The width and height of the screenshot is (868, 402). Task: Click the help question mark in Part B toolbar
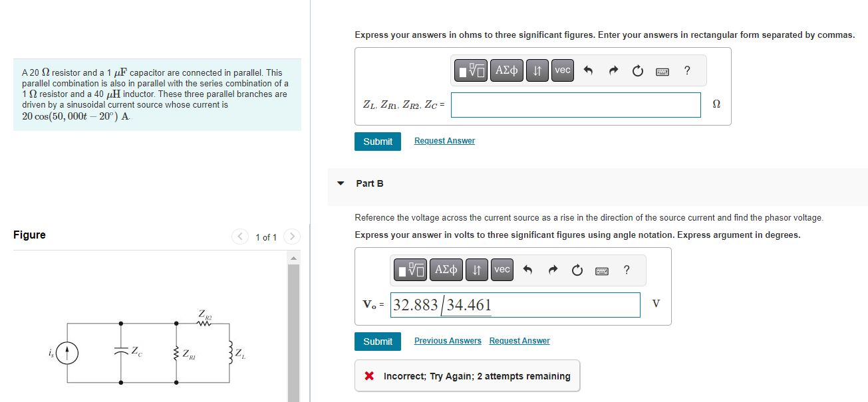626,270
